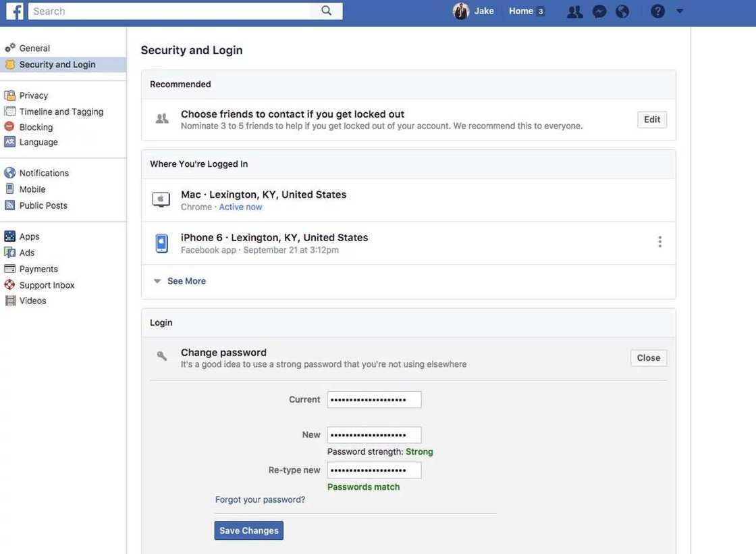Go to Home in the top bar
Viewport: 756px width, 554px height.
[x=521, y=11]
